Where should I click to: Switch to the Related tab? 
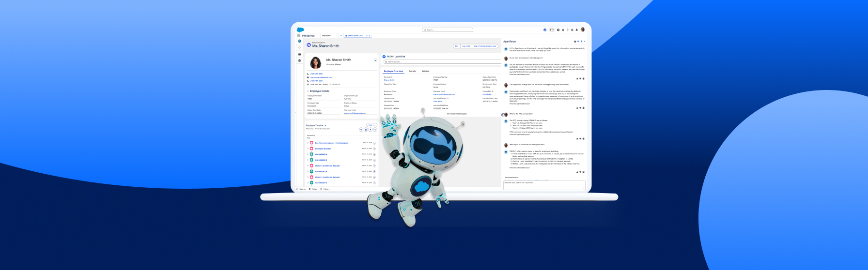pos(425,71)
